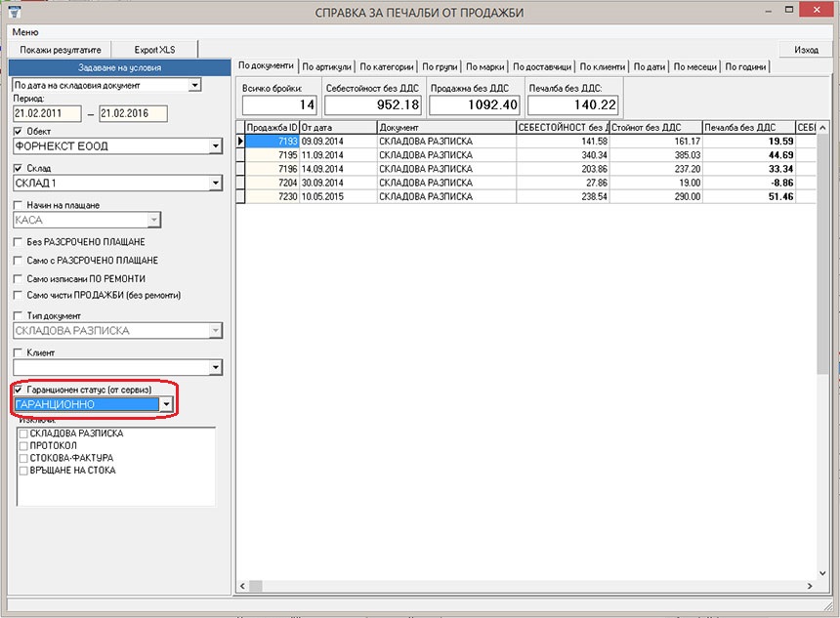Click grid vertical scrollbar up arrow

coord(822,128)
